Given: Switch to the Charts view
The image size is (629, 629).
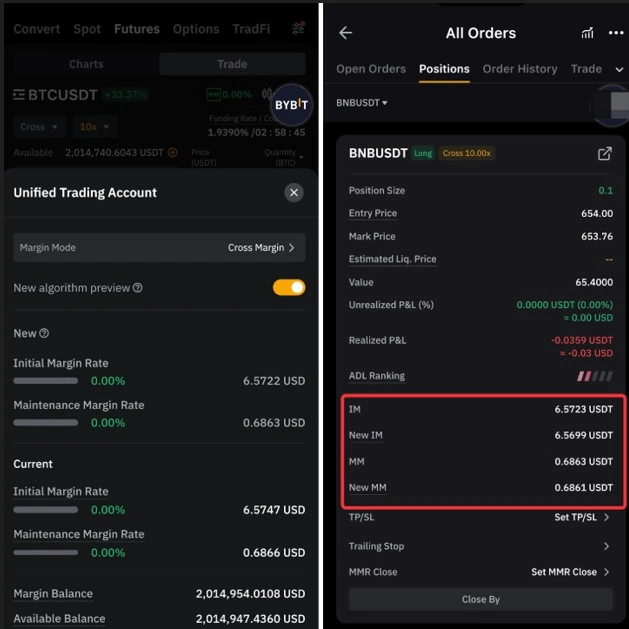Looking at the screenshot, I should (x=86, y=64).
